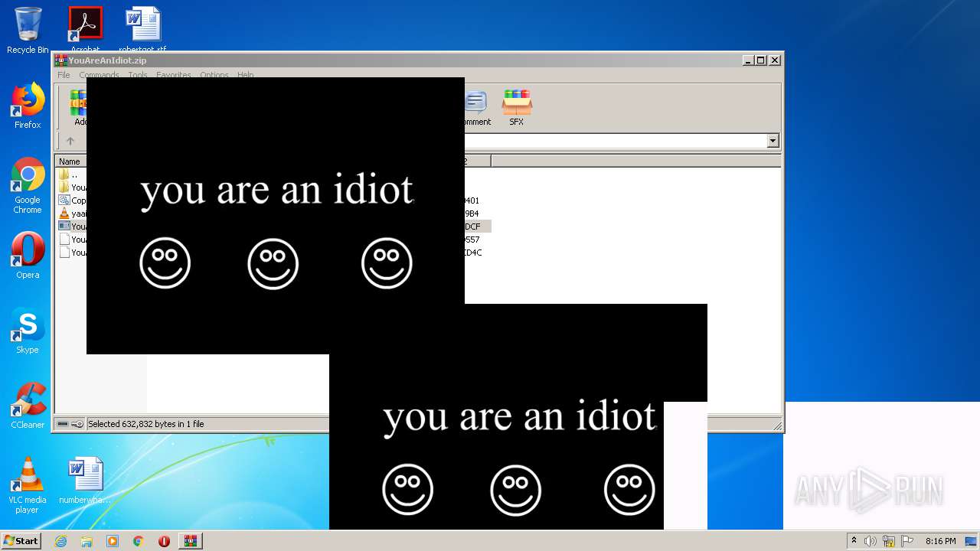Click Internet Explorer icon in the taskbar
980x551 pixels.
pyautogui.click(x=61, y=541)
